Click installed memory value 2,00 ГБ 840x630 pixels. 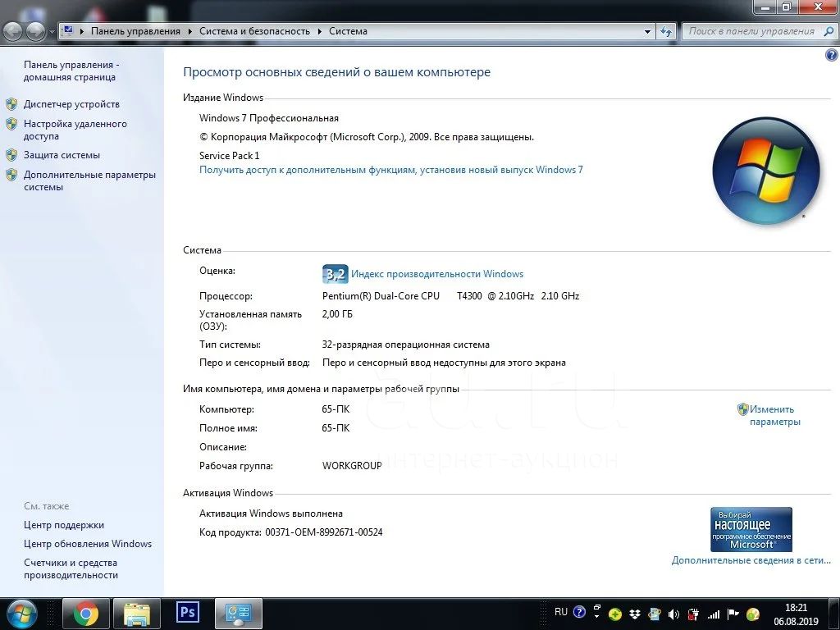[337, 314]
